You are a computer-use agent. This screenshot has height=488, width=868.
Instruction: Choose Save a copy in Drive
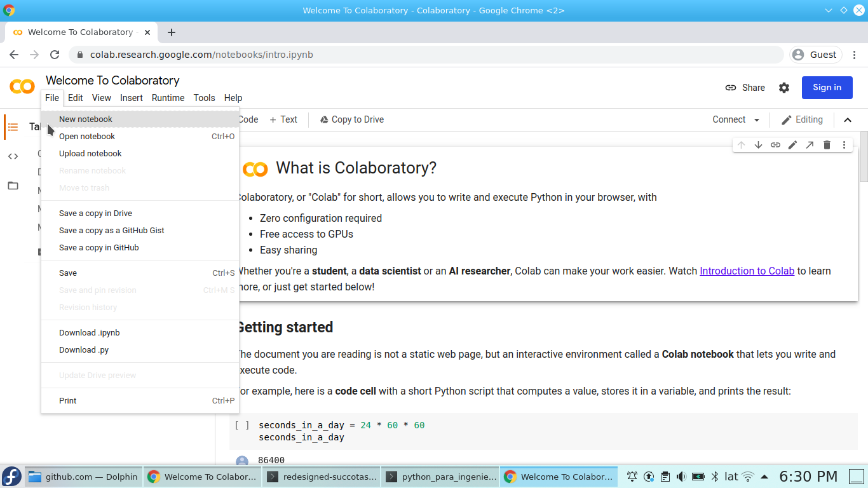140,213
